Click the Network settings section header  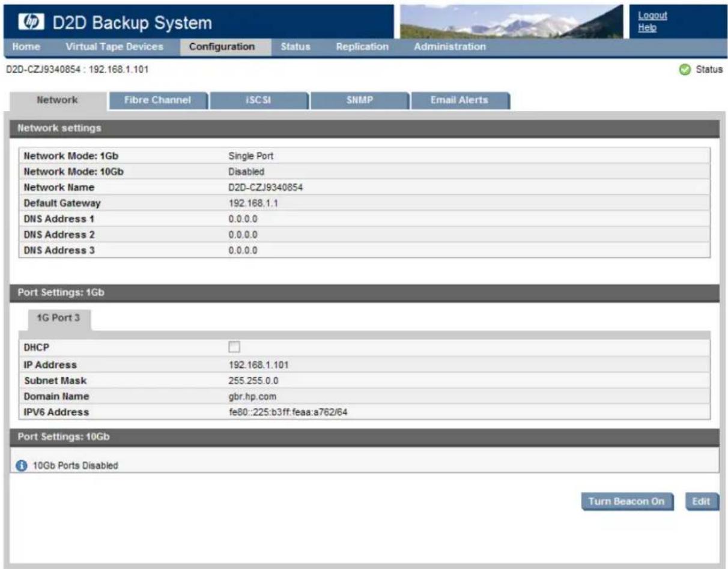[x=364, y=128]
